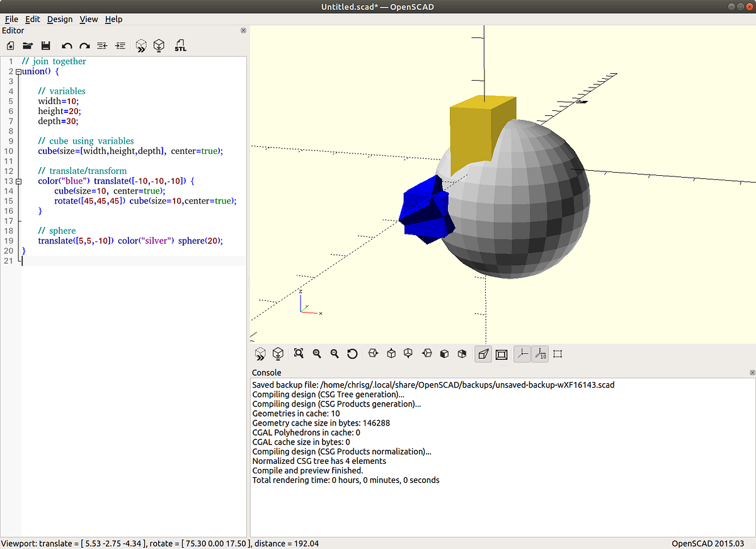
Task: Click the View All magnifier icon
Action: click(x=299, y=354)
